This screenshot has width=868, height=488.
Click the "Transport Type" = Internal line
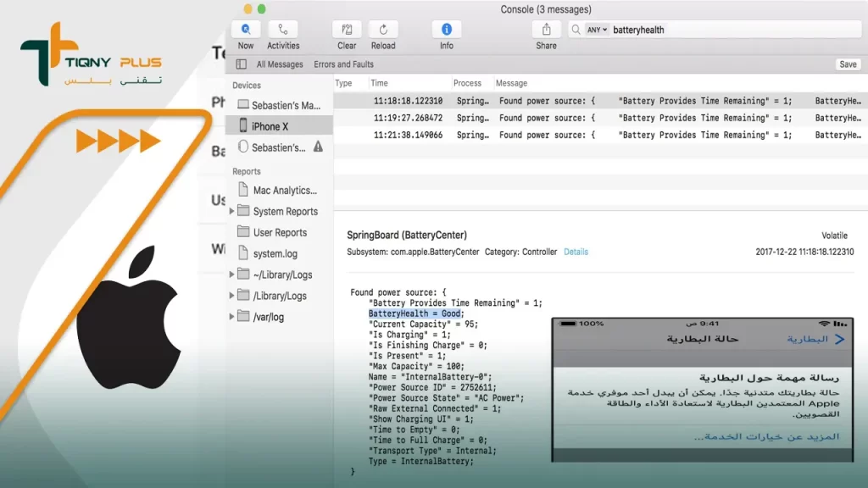433,451
